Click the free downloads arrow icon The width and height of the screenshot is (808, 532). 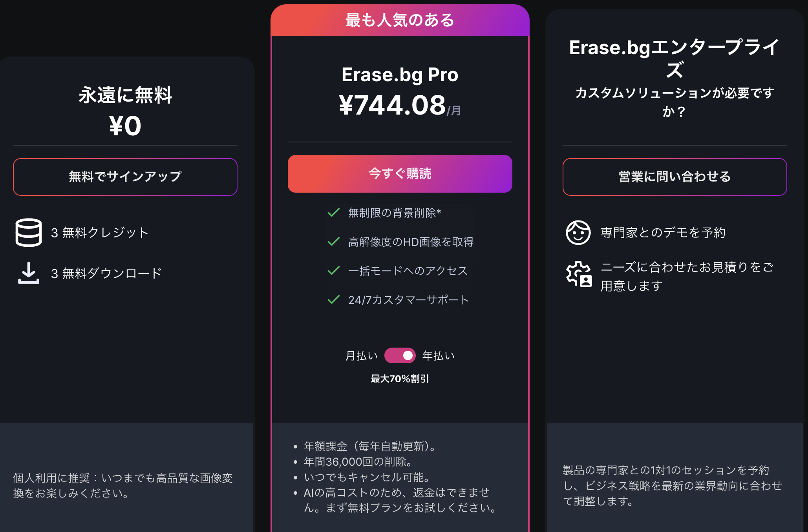coord(29,273)
